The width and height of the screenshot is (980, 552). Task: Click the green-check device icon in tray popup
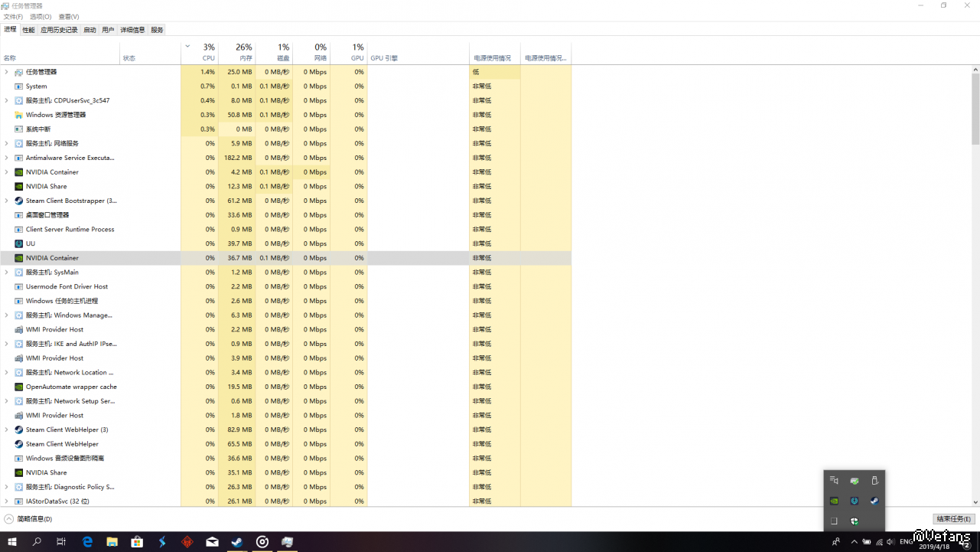point(855,481)
